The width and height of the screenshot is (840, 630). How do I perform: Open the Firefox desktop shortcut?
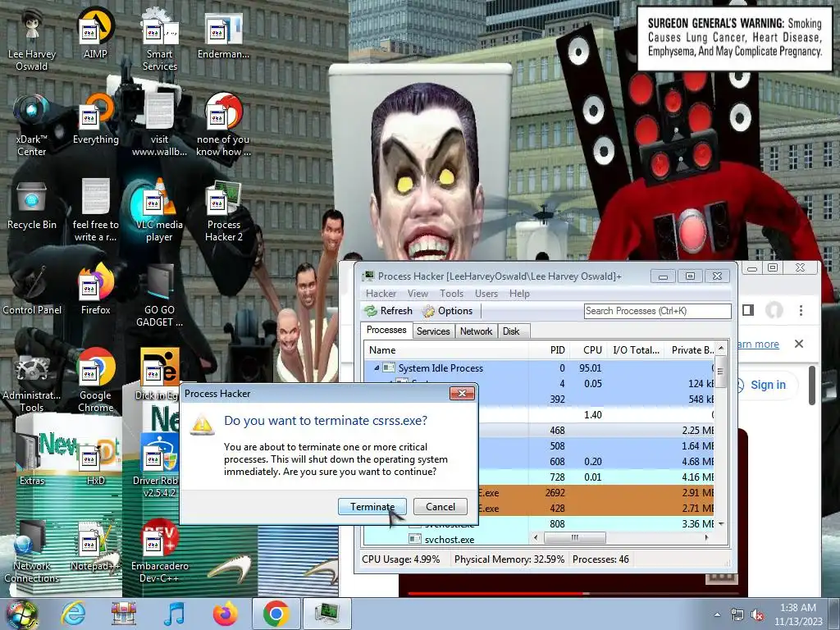click(x=95, y=290)
